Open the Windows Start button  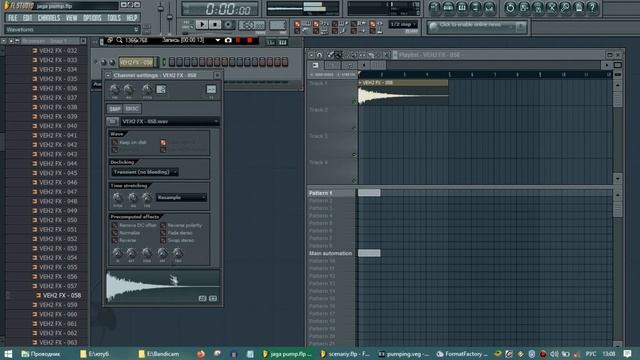8,354
